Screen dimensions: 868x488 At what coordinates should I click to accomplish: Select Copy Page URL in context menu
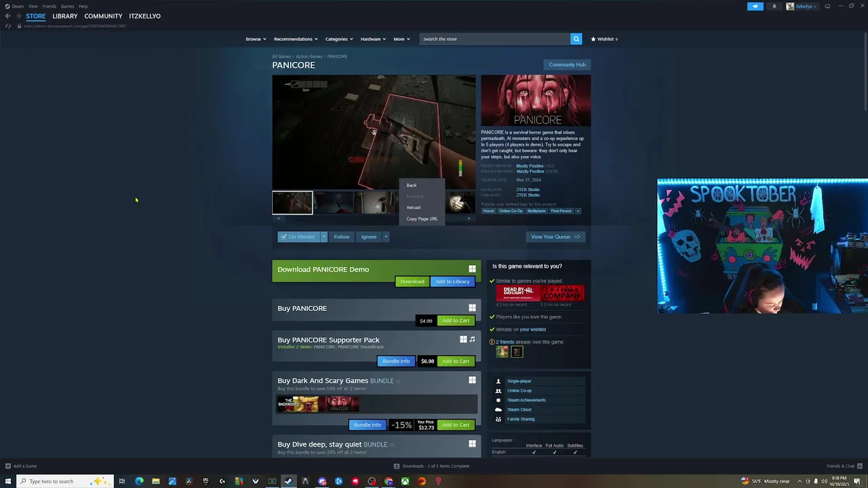[x=422, y=219]
